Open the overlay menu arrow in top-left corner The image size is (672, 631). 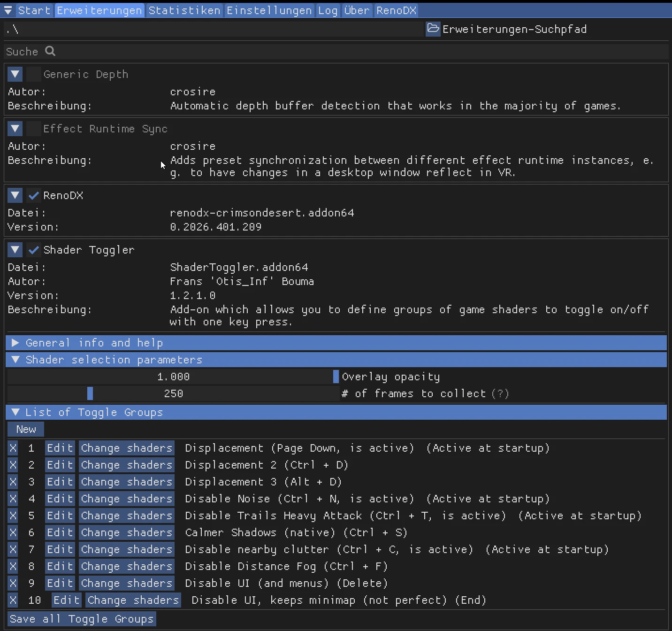tap(8, 10)
